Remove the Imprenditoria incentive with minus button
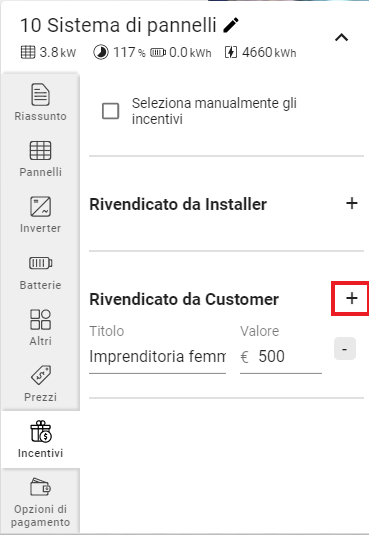The image size is (369, 535). pyautogui.click(x=345, y=349)
